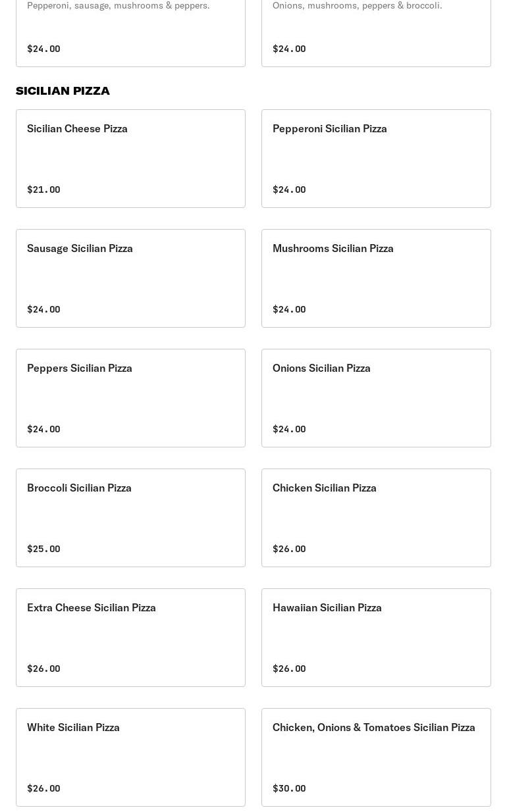
Task: Click the White Sicilian Pizza item
Action: click(x=130, y=757)
